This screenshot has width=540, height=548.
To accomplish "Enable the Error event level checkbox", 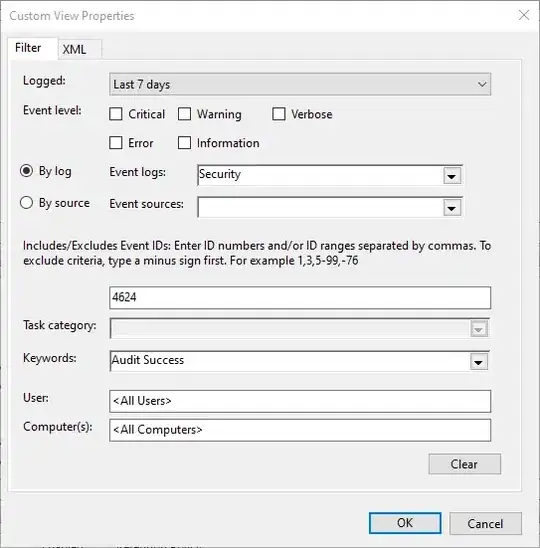I will [x=116, y=143].
